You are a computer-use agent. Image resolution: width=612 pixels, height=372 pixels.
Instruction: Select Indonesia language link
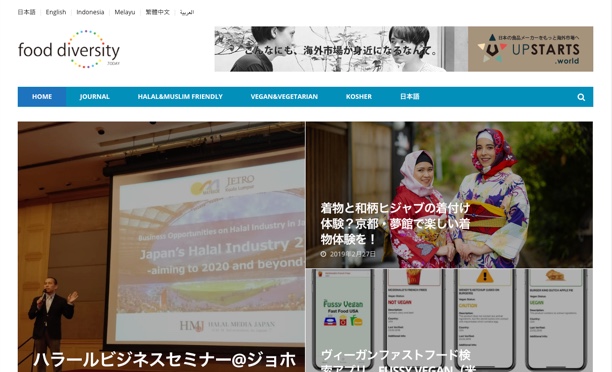90,12
